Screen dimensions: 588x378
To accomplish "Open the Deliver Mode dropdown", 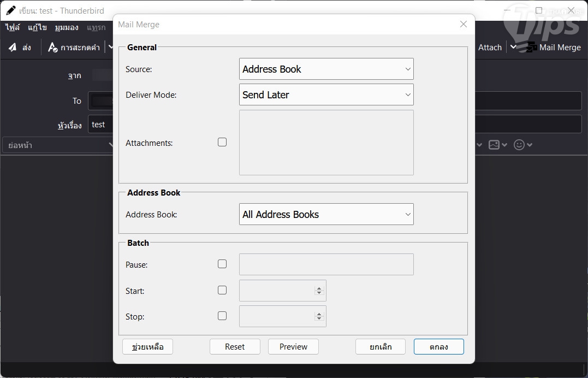I will click(326, 94).
